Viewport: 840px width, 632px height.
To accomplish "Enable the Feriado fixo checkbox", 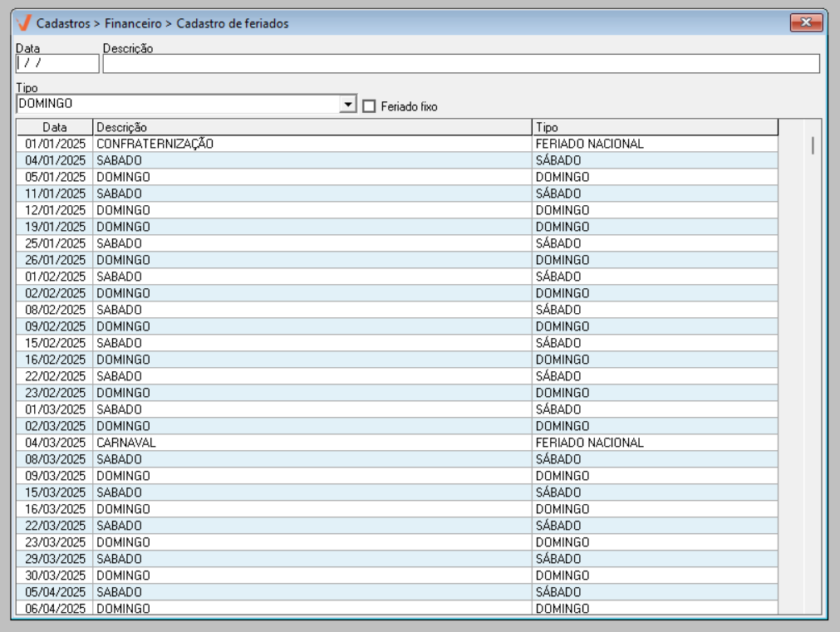I will [x=370, y=106].
